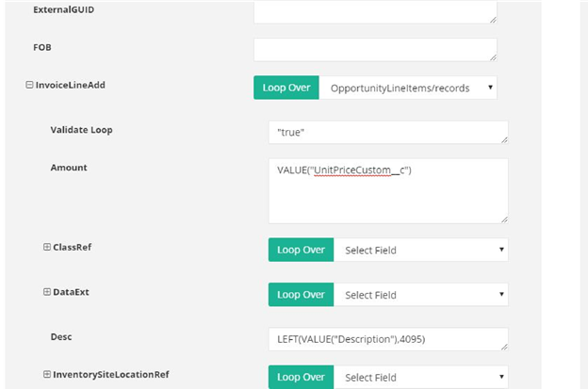Image resolution: width=588 pixels, height=389 pixels.
Task: Click Loop Over button for DataExt
Action: (x=302, y=295)
